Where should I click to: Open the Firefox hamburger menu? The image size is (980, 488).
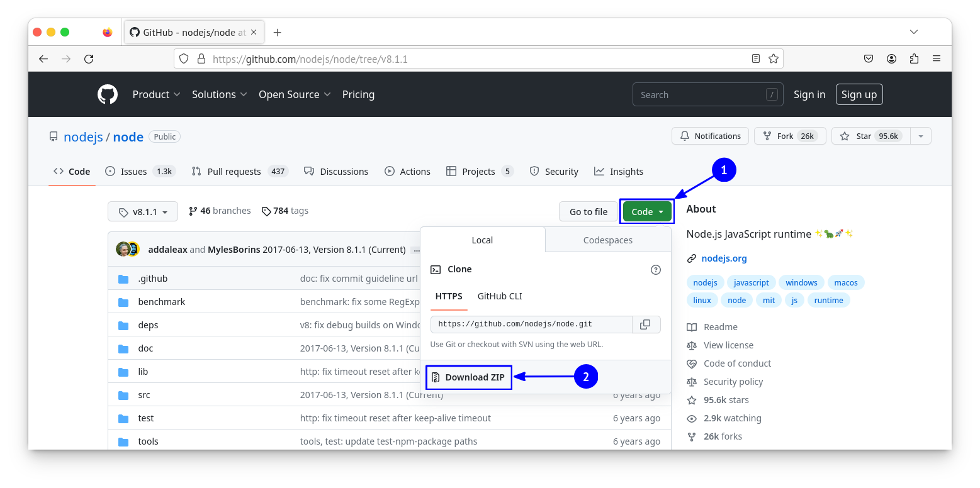coord(937,58)
